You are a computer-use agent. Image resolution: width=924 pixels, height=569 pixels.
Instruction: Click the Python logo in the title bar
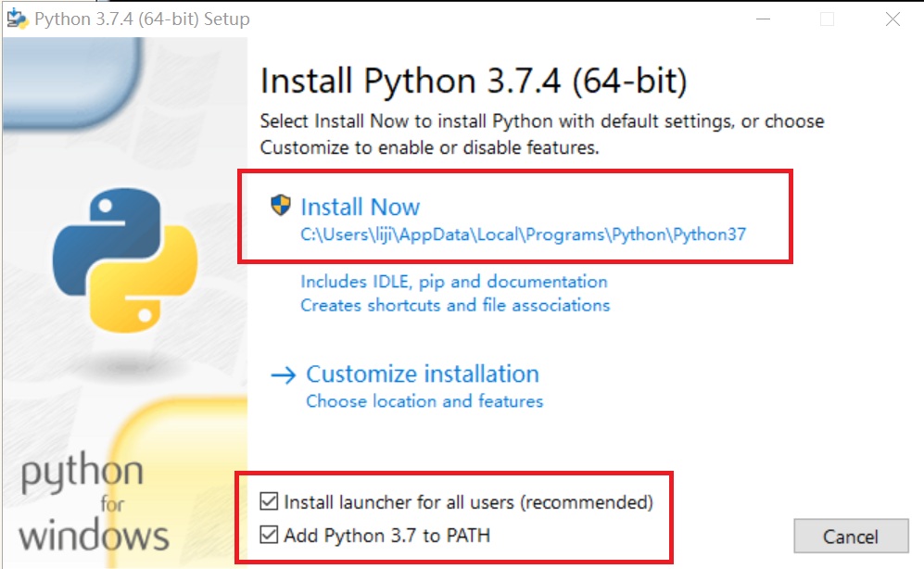[x=17, y=18]
